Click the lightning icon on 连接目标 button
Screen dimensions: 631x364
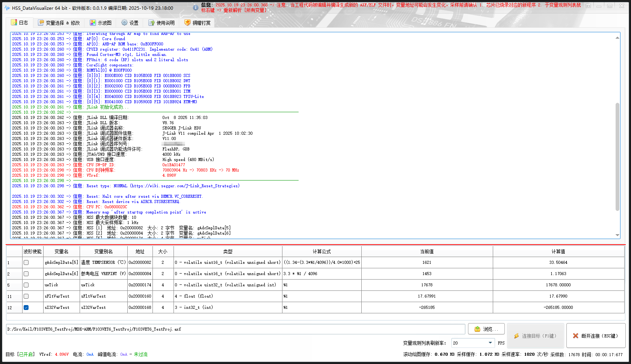click(517, 335)
